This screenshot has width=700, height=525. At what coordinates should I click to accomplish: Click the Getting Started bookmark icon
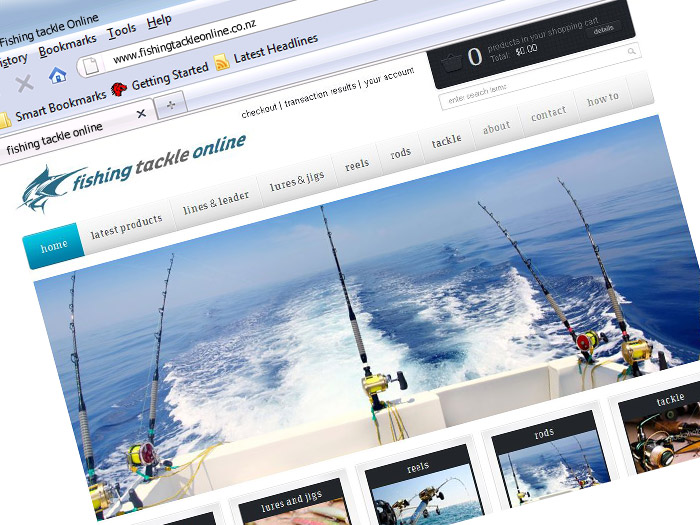click(x=119, y=87)
